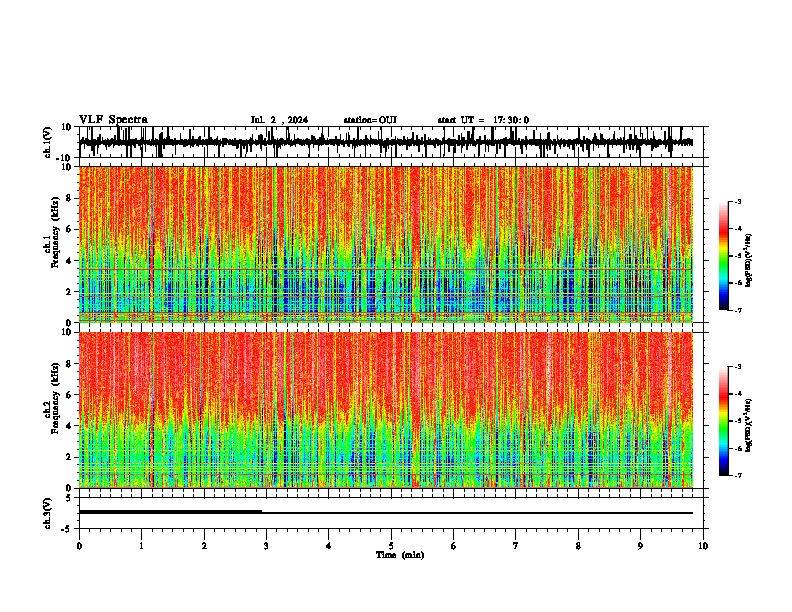This screenshot has height=612, width=792.
Task: Click time axis tick label "1"
Action: (141, 546)
